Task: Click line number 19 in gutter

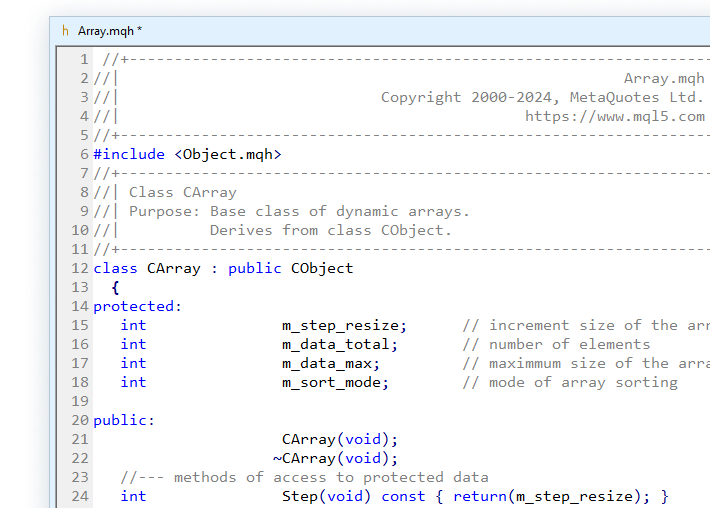Action: point(80,402)
